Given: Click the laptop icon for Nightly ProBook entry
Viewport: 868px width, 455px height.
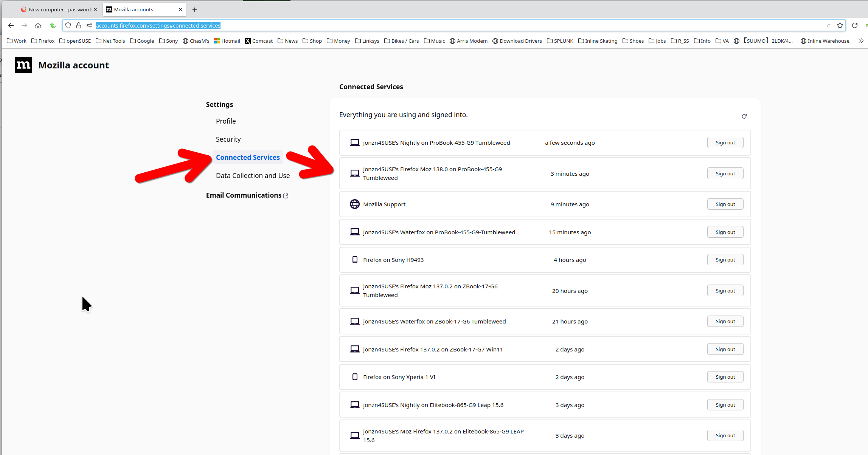Looking at the screenshot, I should tap(354, 142).
